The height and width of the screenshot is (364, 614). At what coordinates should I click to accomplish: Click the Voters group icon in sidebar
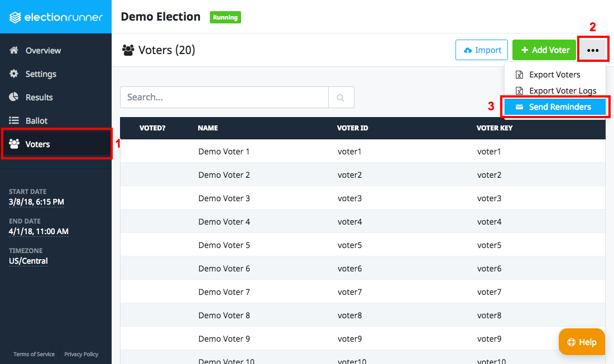pos(14,144)
